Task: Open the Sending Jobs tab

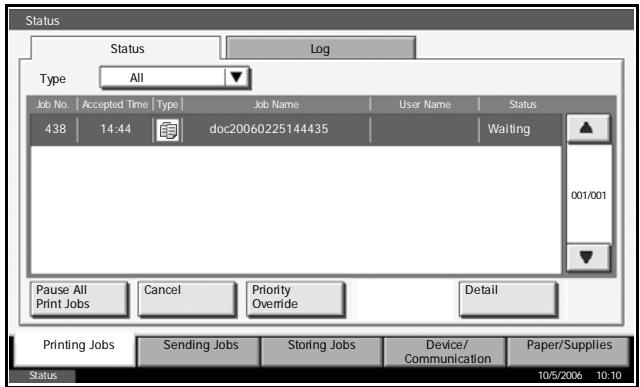Action: tap(199, 351)
